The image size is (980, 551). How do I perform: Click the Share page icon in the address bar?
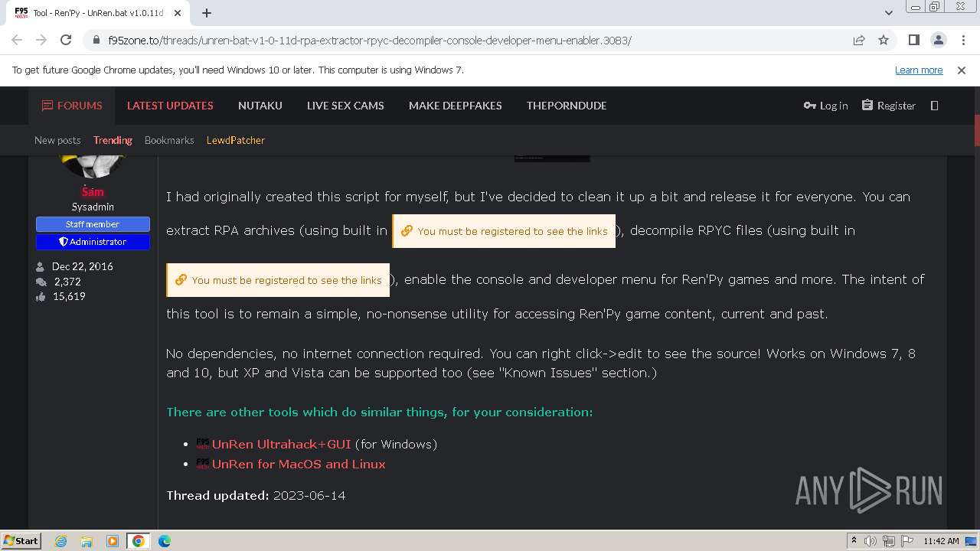(859, 40)
